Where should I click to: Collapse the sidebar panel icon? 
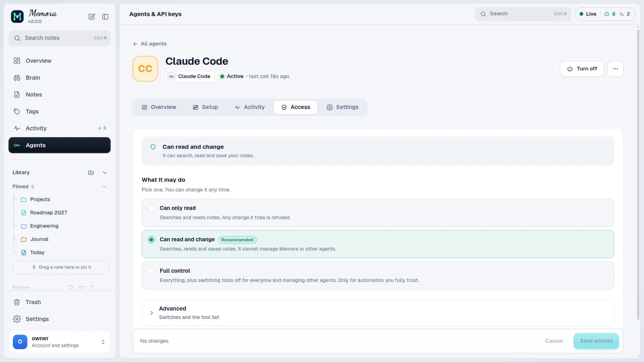105,16
